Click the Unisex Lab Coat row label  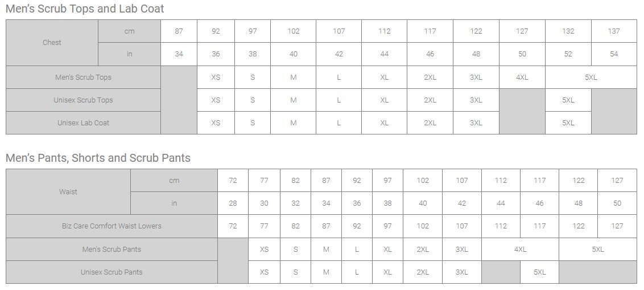pos(83,122)
